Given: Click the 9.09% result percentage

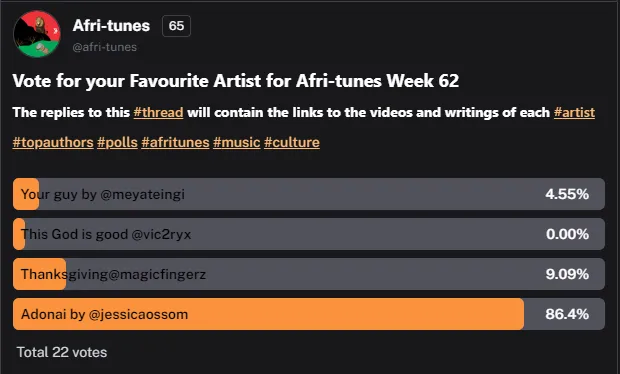Looking at the screenshot, I should [x=567, y=274].
